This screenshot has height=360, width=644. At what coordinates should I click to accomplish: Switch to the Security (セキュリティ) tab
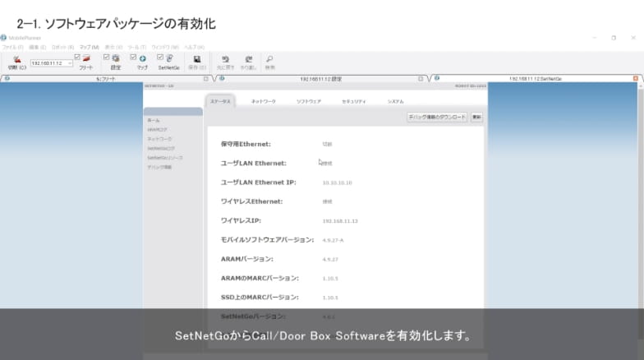353,101
